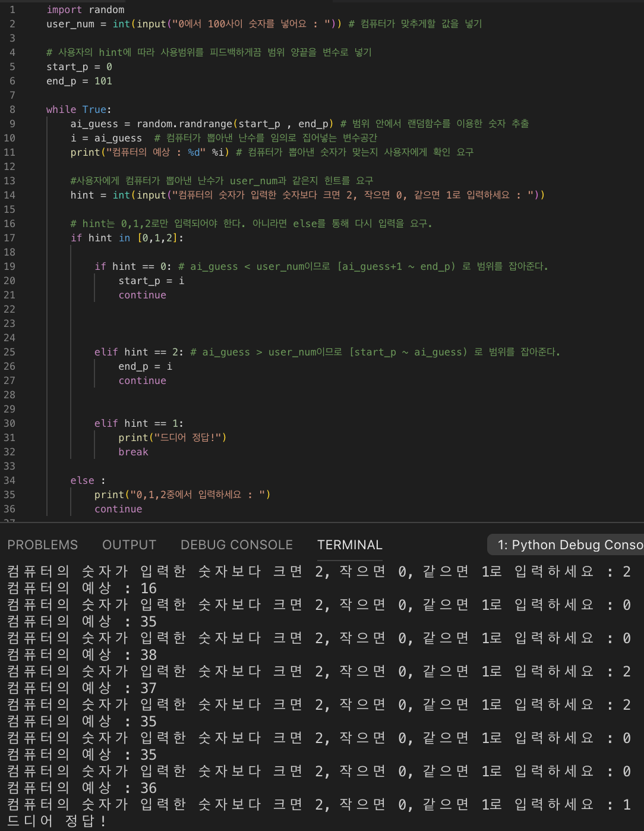Select the TERMINAL panel tab
Viewport: 644px width, 831px height.
point(349,544)
